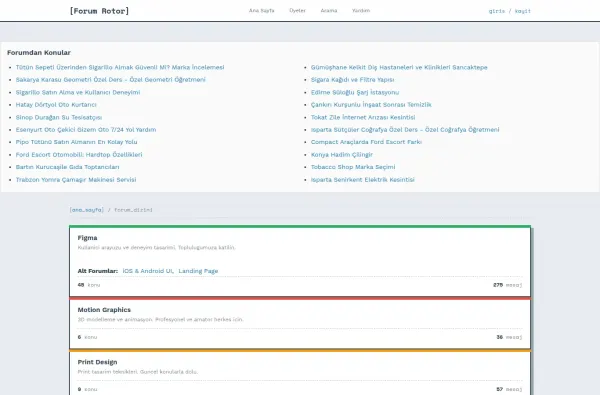Go to Ana Sayfa in the top navigation
This screenshot has width=600, height=395.
pyautogui.click(x=261, y=11)
